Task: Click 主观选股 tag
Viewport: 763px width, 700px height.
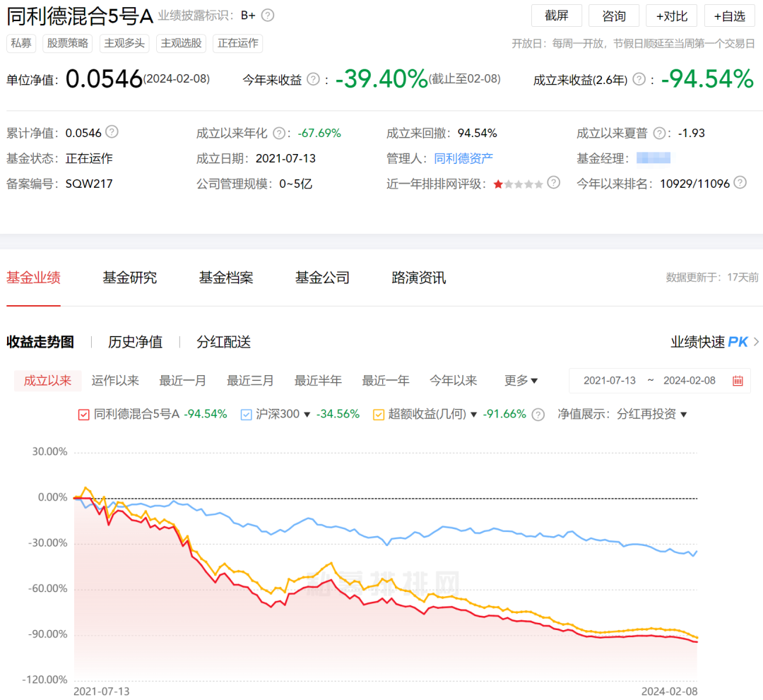Action: 181,43
